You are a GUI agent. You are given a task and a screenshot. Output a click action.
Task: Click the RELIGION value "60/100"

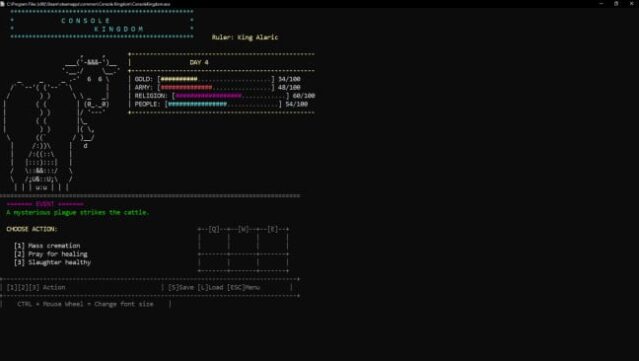tap(304, 96)
